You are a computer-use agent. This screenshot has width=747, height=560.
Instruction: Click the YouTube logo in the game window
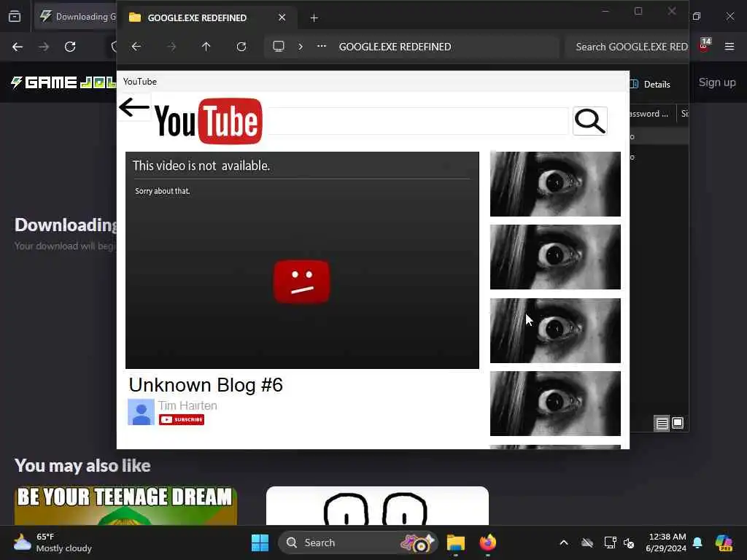pyautogui.click(x=209, y=121)
